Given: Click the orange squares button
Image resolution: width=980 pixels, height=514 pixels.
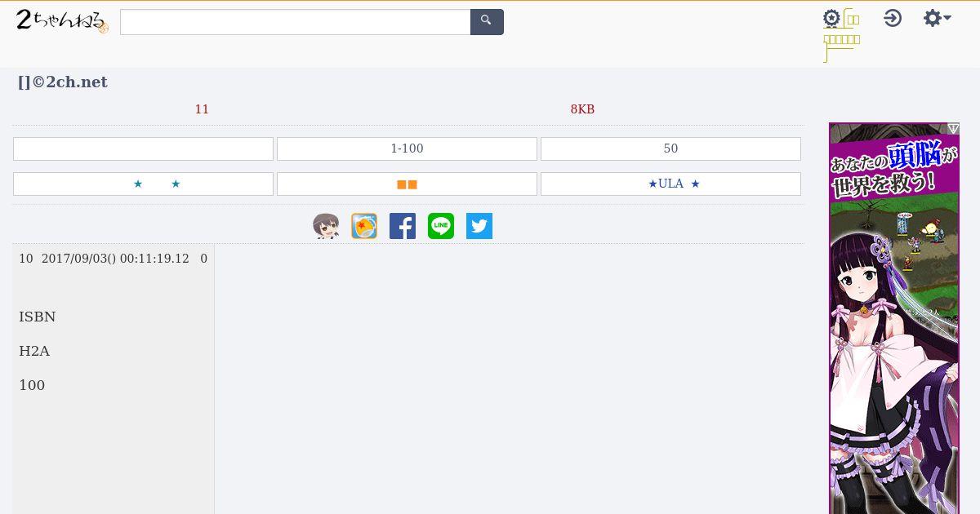Looking at the screenshot, I should 407,184.
